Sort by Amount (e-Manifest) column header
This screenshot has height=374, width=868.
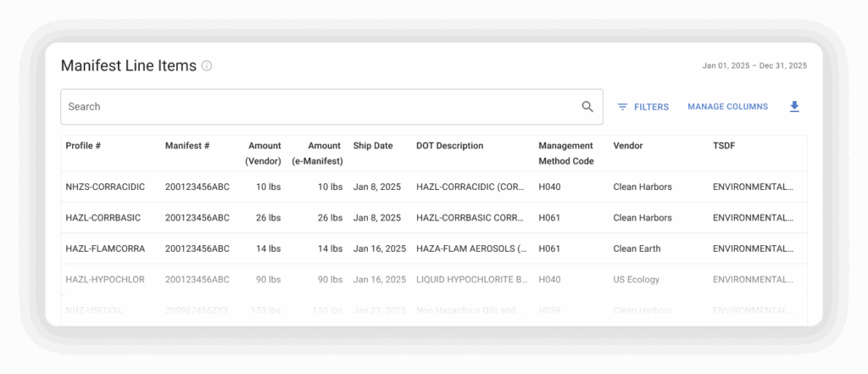317,153
